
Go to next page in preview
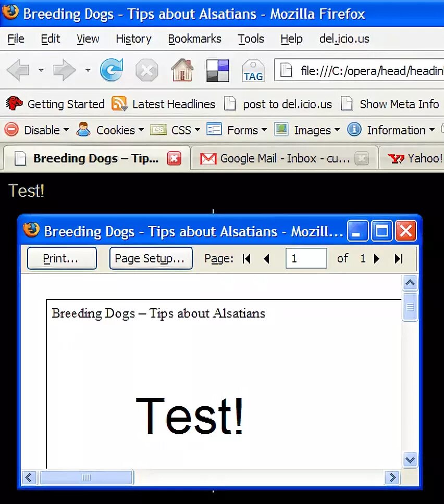pos(376,258)
